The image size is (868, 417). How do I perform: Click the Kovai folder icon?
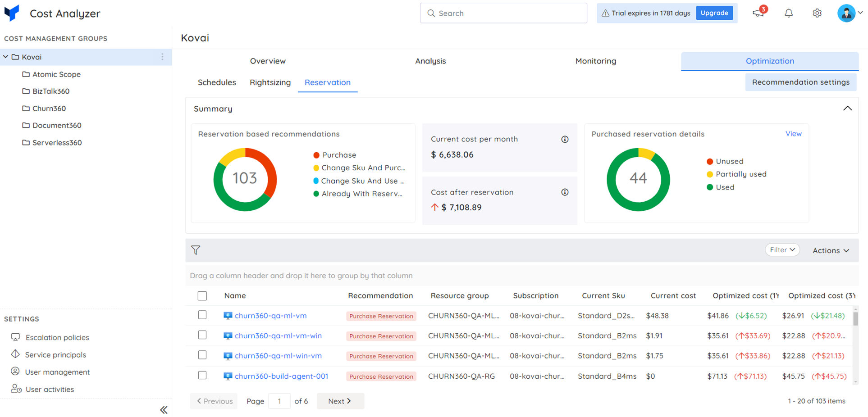point(15,57)
